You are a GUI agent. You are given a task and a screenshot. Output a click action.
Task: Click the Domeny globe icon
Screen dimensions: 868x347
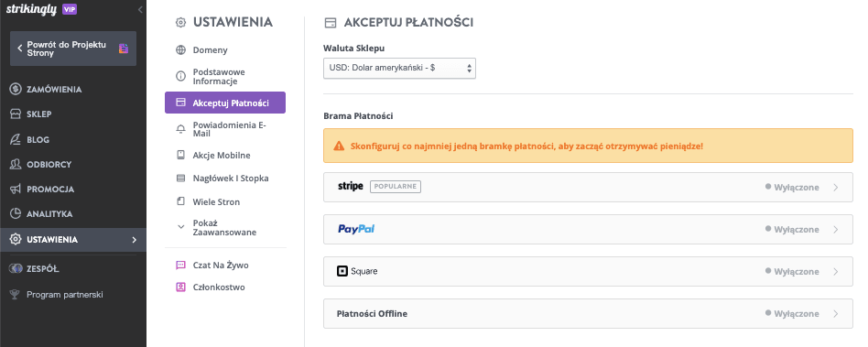tap(180, 49)
